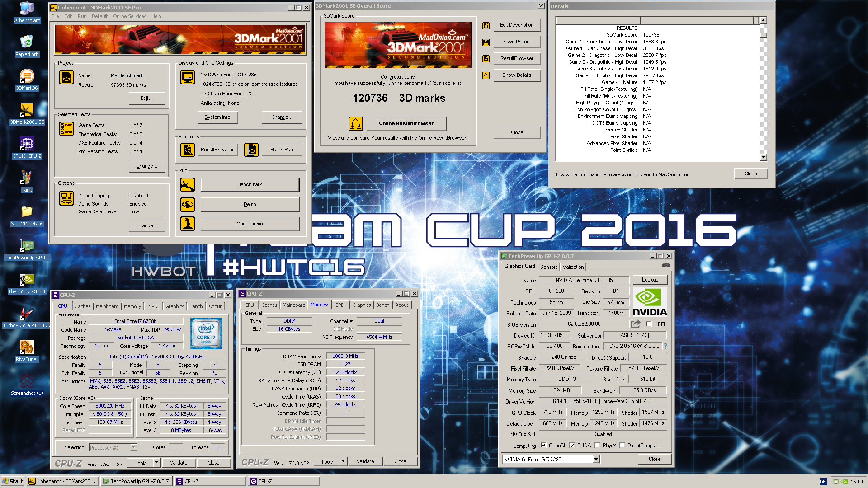Click the Details list scroll down arrow
This screenshot has height=488, width=868.
pyautogui.click(x=764, y=157)
